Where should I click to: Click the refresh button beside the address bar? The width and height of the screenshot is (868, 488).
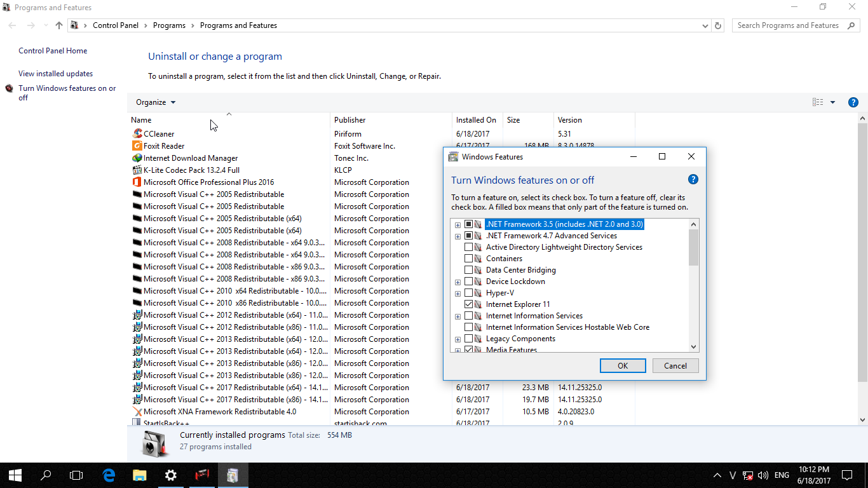718,25
